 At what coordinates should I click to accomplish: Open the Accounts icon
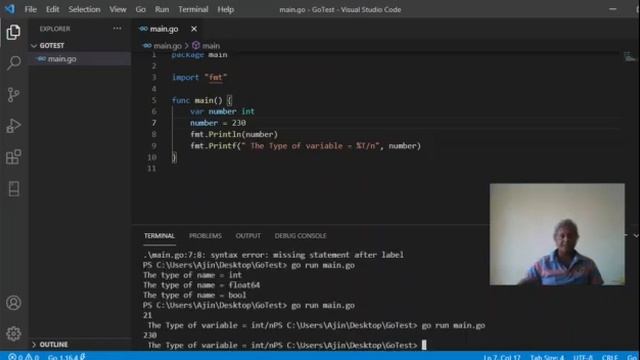coord(13,303)
